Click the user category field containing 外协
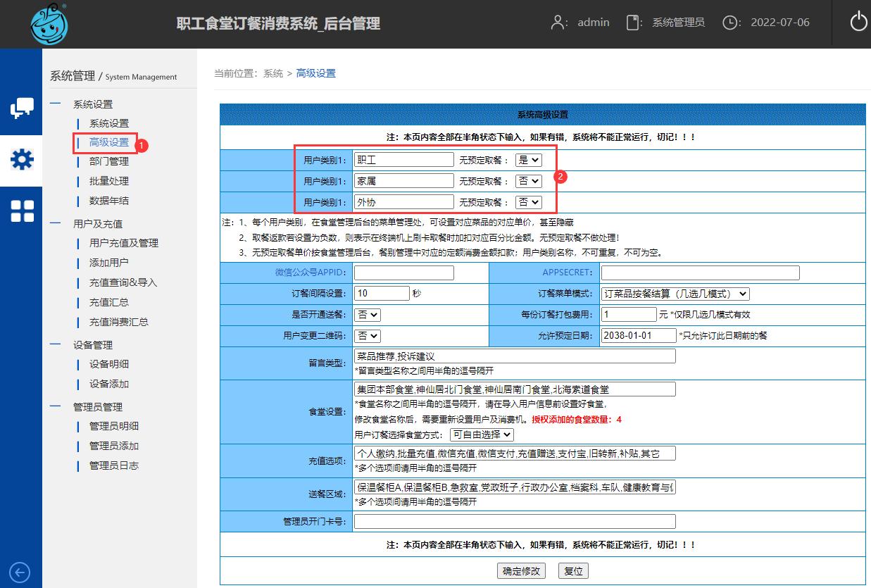Image resolution: width=871 pixels, height=588 pixels. pyautogui.click(x=404, y=202)
